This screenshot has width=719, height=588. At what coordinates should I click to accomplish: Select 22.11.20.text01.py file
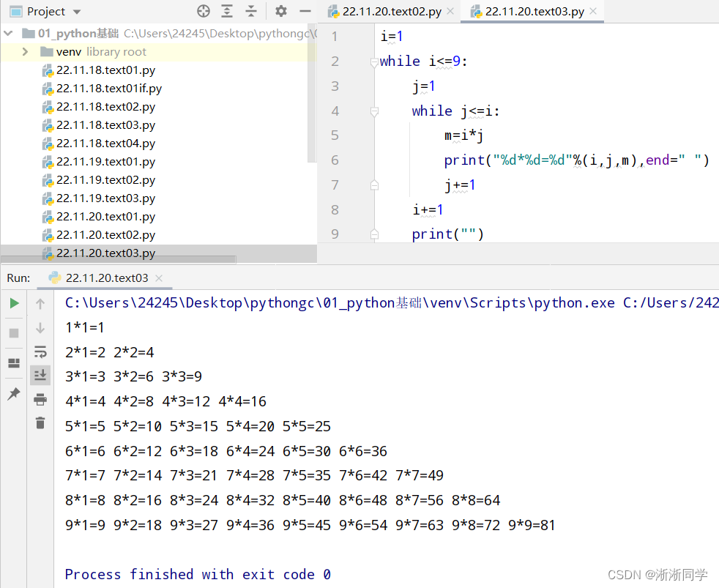pos(105,217)
